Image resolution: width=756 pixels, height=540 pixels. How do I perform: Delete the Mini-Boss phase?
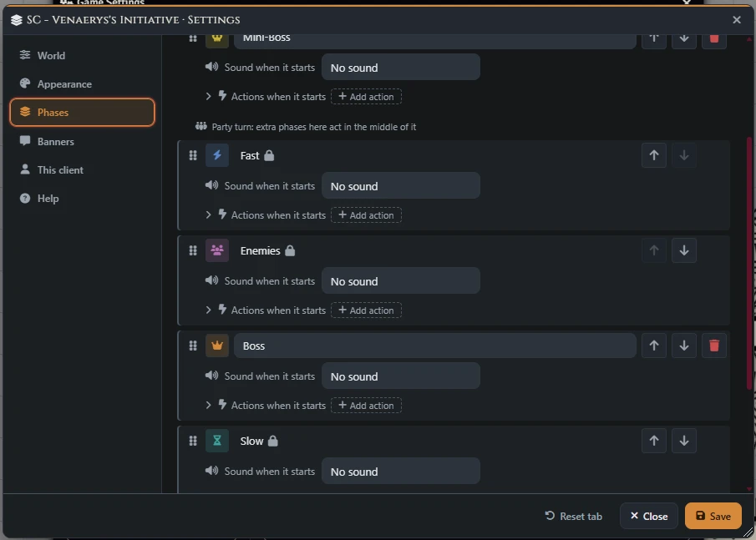pos(714,40)
